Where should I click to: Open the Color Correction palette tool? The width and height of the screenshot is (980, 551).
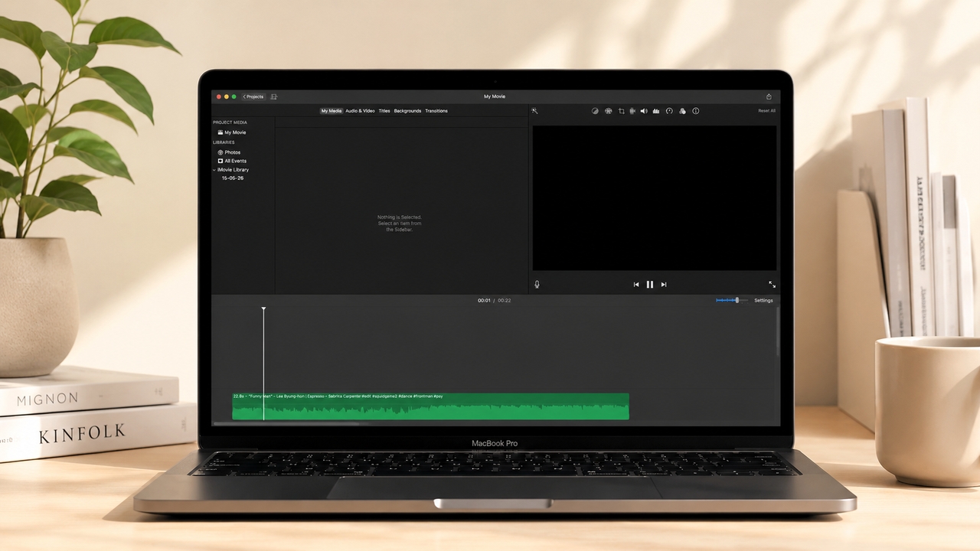pyautogui.click(x=608, y=111)
